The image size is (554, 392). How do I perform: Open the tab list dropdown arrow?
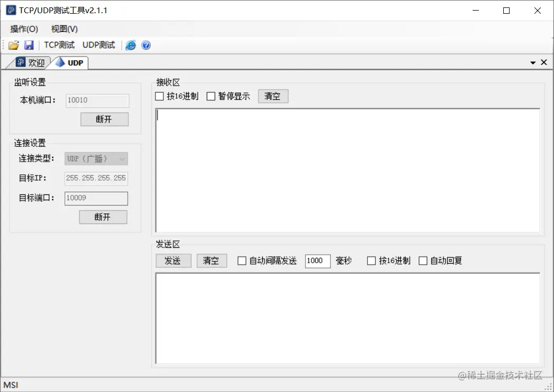click(x=533, y=63)
